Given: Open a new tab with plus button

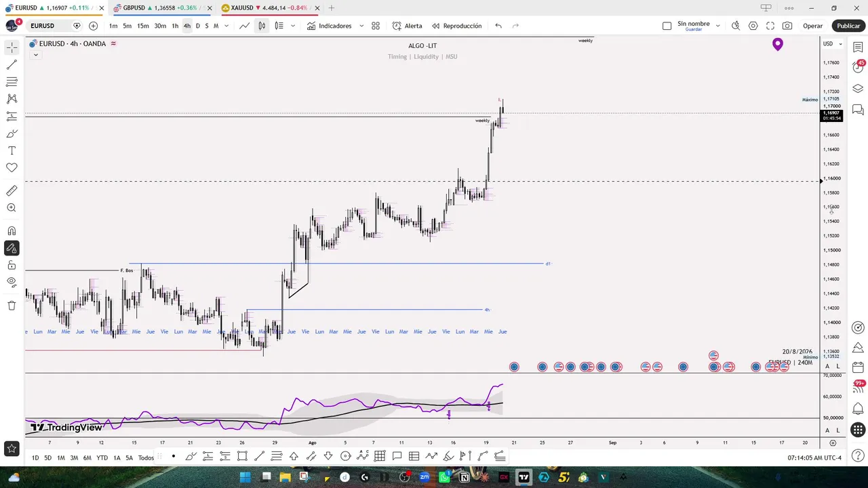Looking at the screenshot, I should tap(332, 8).
